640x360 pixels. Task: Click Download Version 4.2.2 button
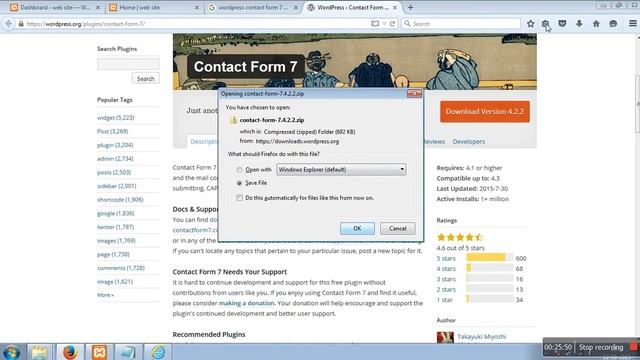point(484,111)
